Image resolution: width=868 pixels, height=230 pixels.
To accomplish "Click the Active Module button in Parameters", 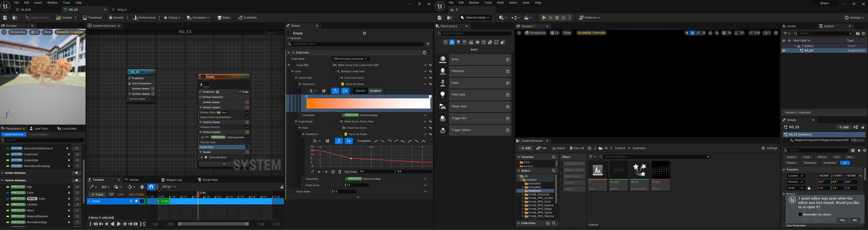I will point(39,135).
